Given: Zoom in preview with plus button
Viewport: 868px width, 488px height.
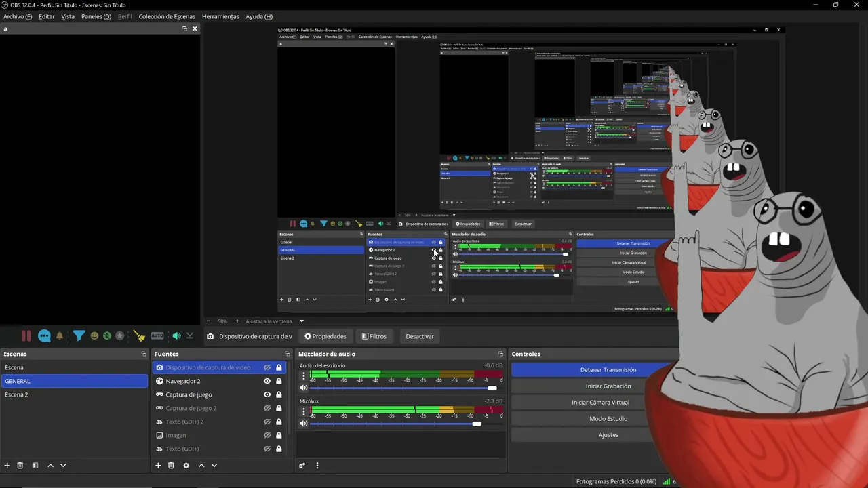Looking at the screenshot, I should point(237,321).
